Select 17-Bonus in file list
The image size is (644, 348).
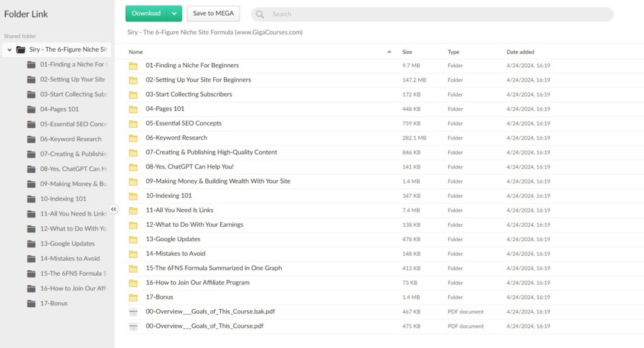point(159,297)
